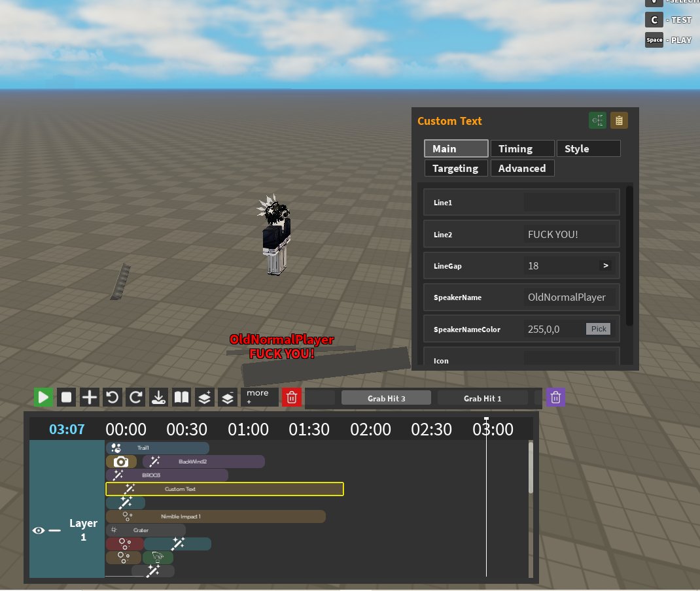Click the current time display 03:07
This screenshot has width=700, height=591.
click(x=67, y=429)
